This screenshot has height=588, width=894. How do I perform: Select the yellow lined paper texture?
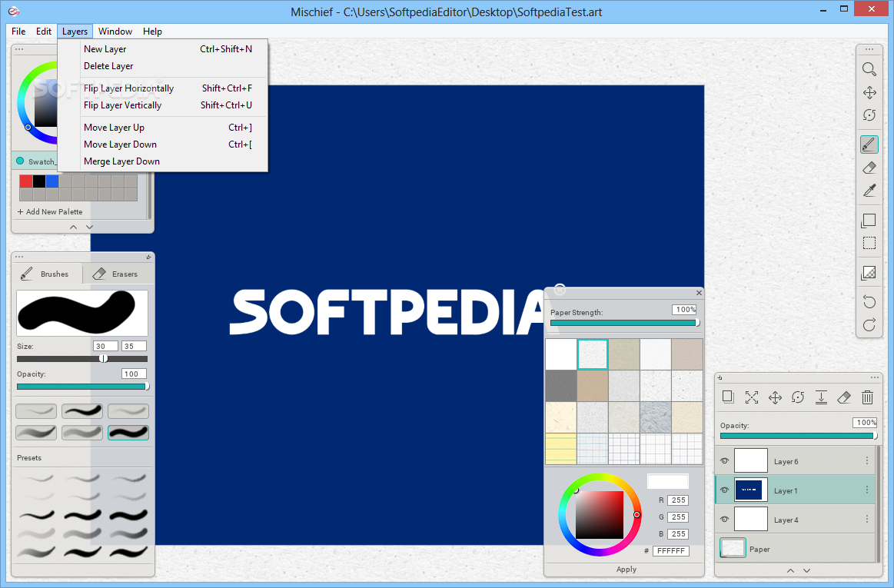(561, 449)
